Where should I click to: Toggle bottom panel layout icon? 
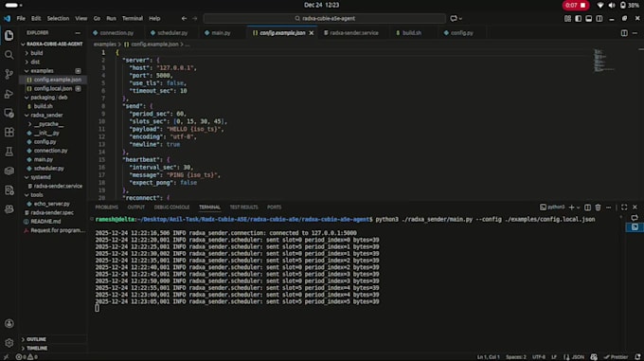click(588, 19)
